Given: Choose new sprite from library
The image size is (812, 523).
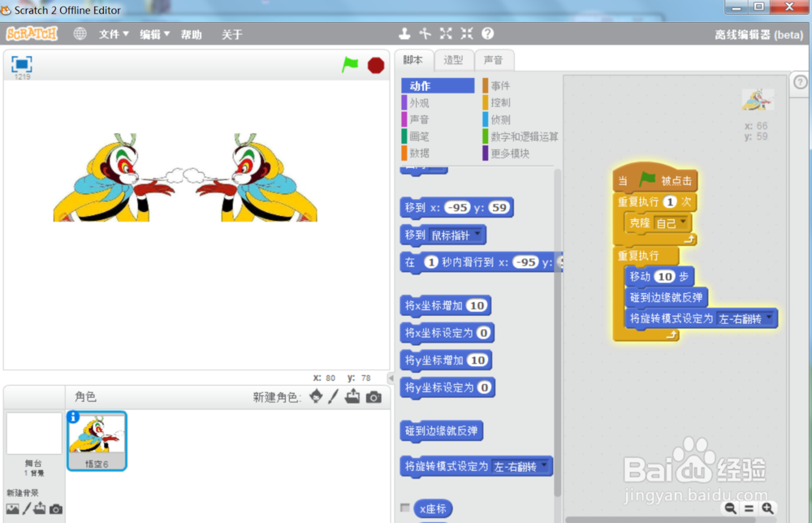Looking at the screenshot, I should tap(316, 396).
